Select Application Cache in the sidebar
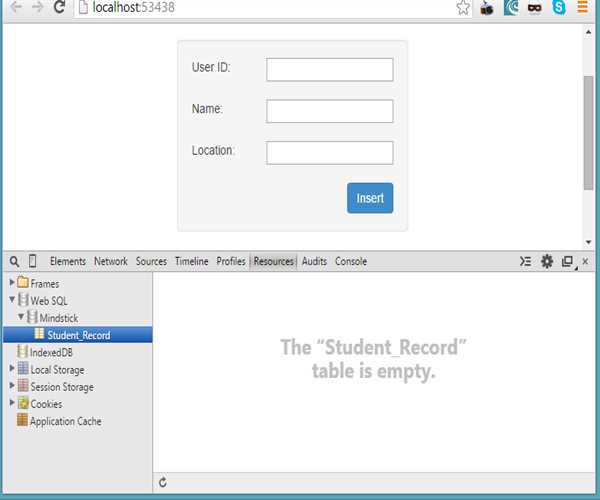This screenshot has width=600, height=500. tap(65, 421)
